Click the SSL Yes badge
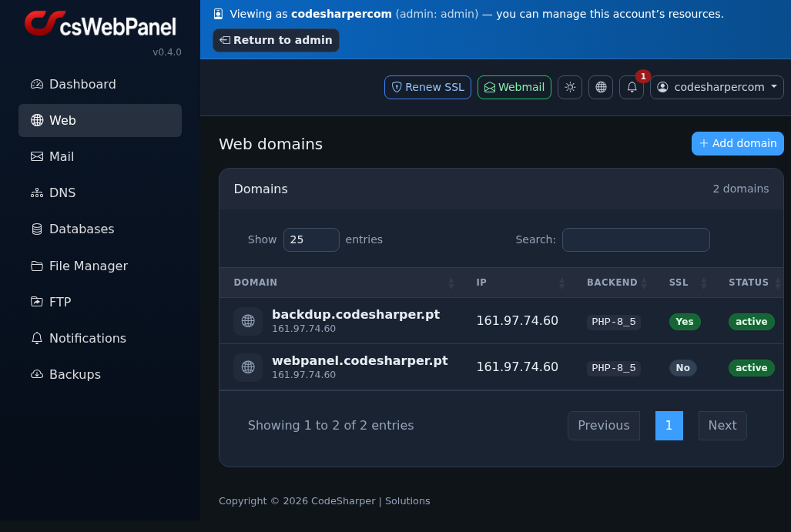 click(x=685, y=322)
